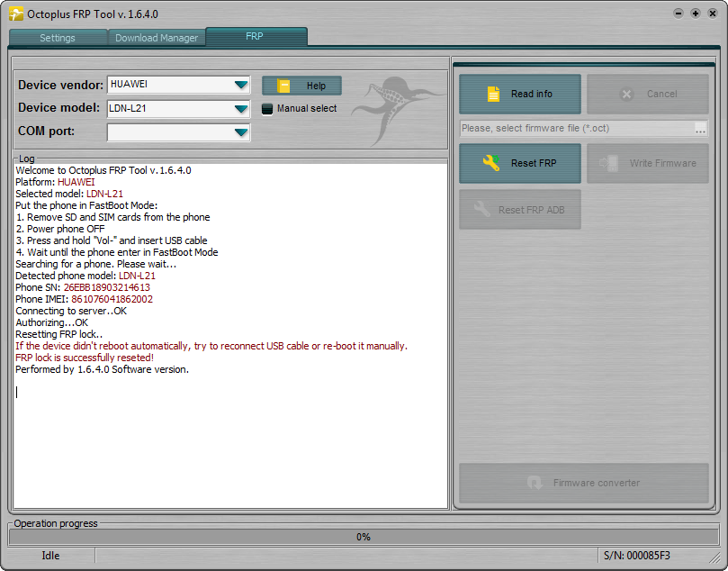The width and height of the screenshot is (728, 571).
Task: Select the FRP tab
Action: click(x=256, y=36)
